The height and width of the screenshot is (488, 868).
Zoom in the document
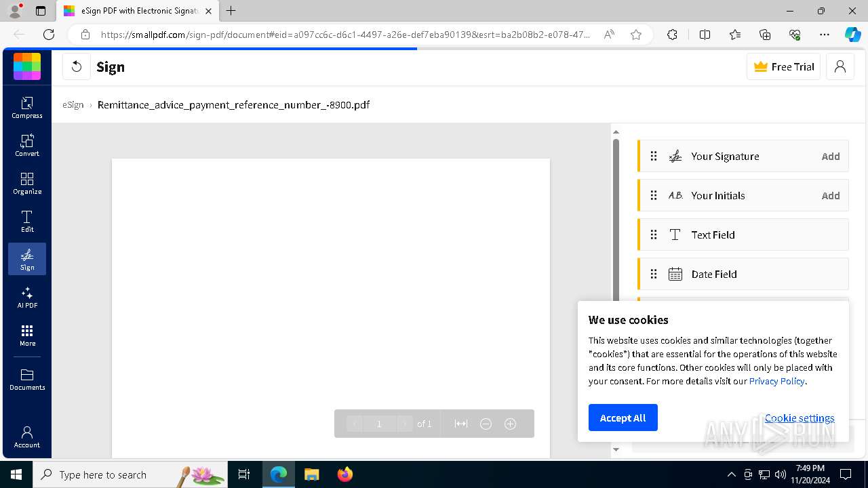(511, 424)
